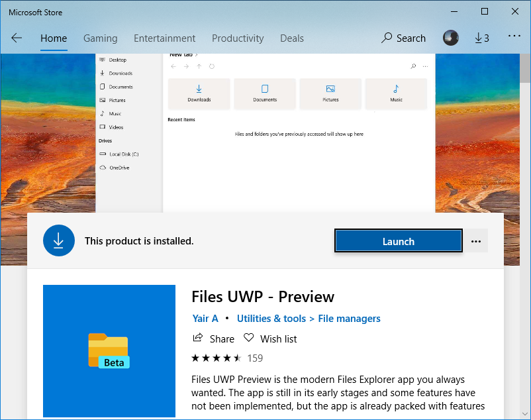
Task: Click the vertical scrollbar thumb
Action: coord(525,68)
